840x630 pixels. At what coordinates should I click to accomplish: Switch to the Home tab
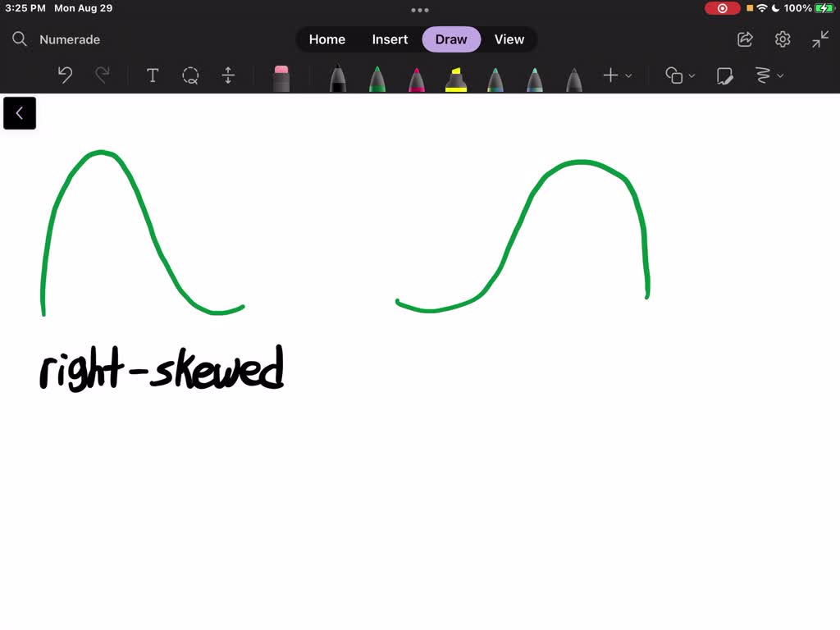click(x=326, y=39)
